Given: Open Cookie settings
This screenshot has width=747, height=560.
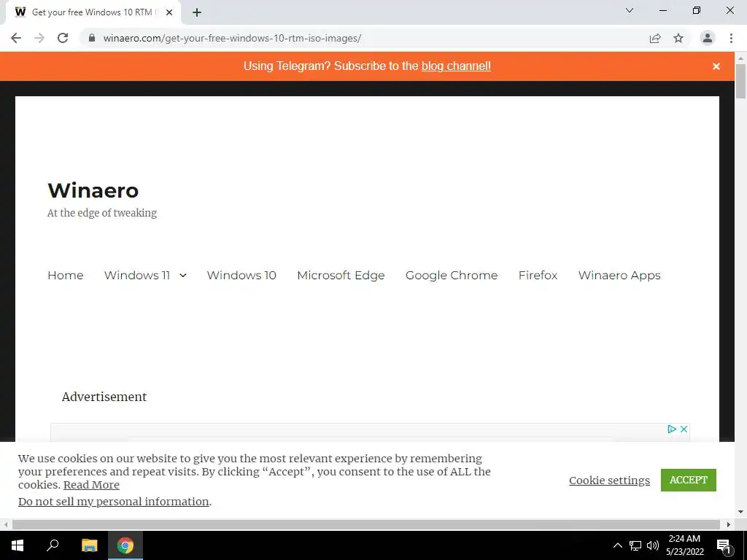Looking at the screenshot, I should click(609, 481).
